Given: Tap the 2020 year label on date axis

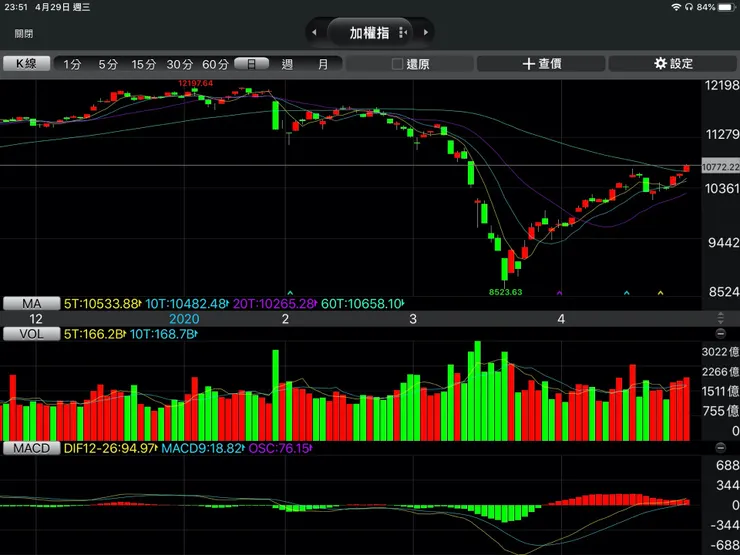Looking at the screenshot, I should click(184, 319).
